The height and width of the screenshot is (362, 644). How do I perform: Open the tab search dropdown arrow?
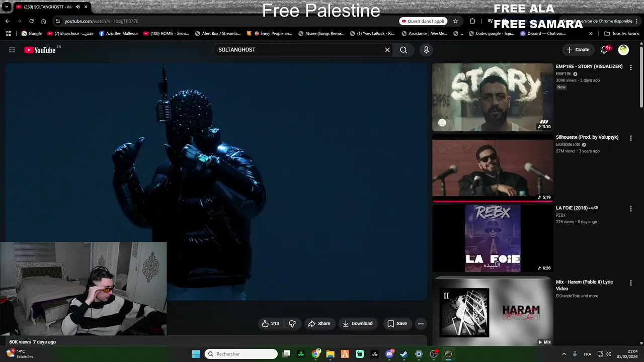[x=7, y=7]
